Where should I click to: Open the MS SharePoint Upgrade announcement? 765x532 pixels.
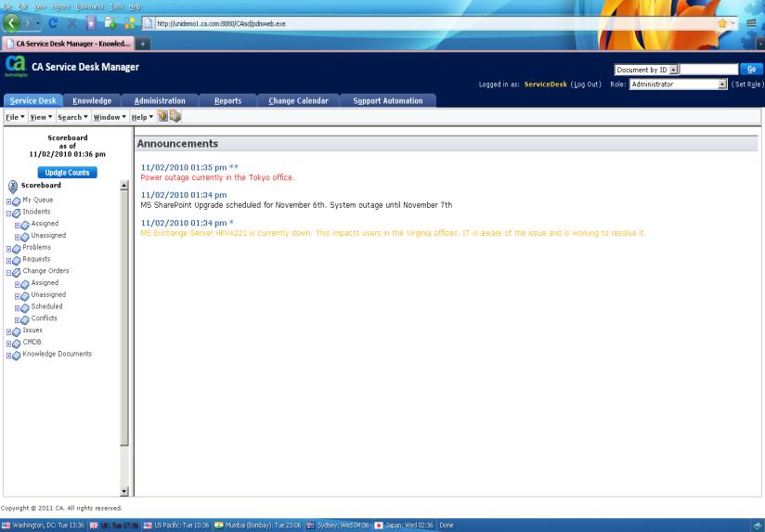coord(296,205)
